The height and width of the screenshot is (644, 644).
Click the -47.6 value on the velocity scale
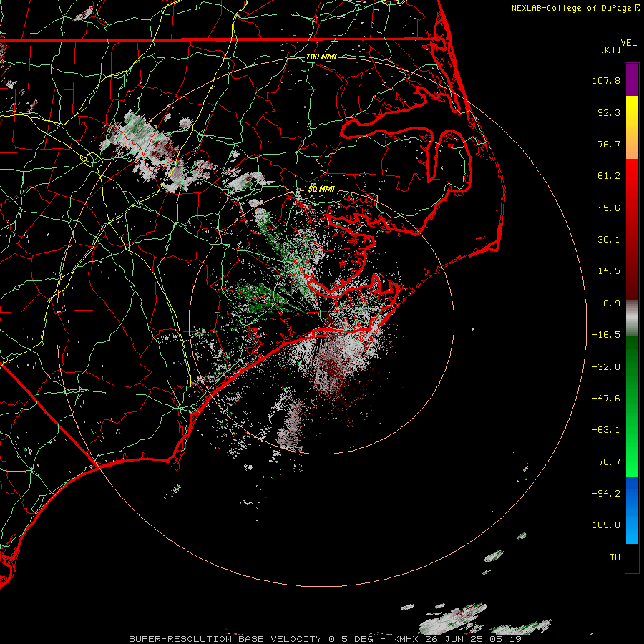pyautogui.click(x=606, y=399)
